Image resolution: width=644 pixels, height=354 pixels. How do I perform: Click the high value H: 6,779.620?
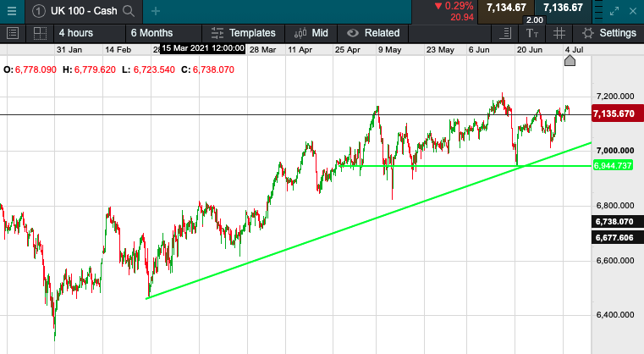click(89, 70)
